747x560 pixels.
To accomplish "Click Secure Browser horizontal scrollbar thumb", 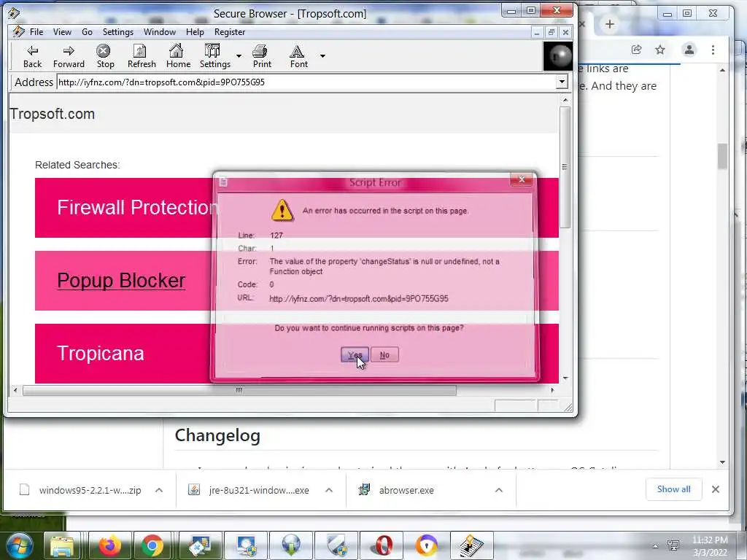I will click(239, 391).
